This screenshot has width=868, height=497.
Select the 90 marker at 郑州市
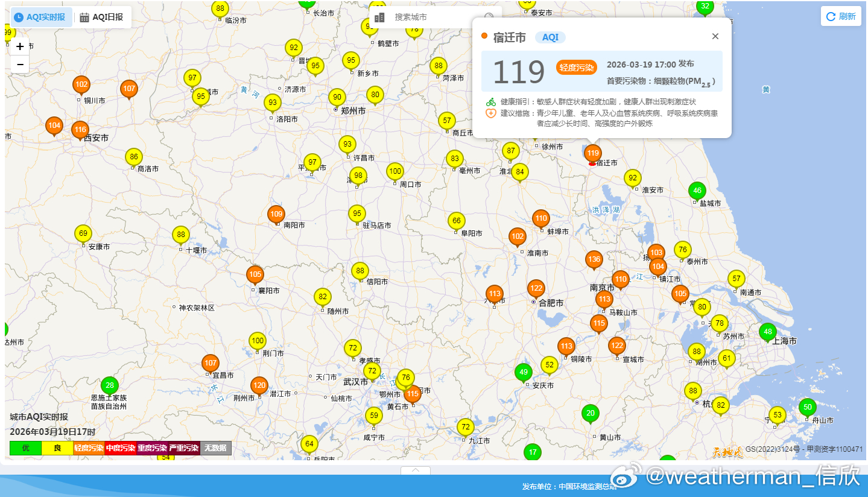(x=337, y=98)
